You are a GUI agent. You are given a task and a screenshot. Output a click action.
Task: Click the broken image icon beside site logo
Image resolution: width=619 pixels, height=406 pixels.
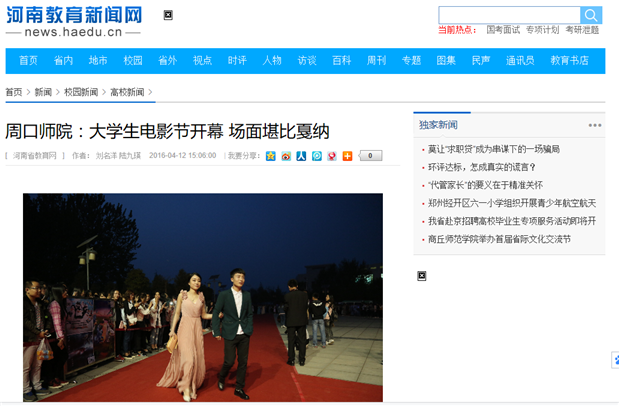tap(168, 15)
